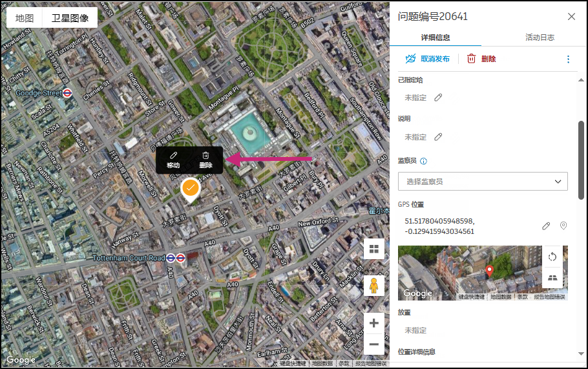Click the 问题编号20641 title
The height and width of the screenshot is (369, 588).
coord(433,17)
